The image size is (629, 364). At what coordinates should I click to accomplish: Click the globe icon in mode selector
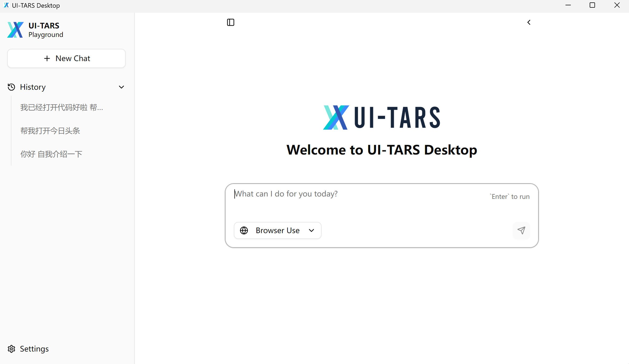coord(244,230)
